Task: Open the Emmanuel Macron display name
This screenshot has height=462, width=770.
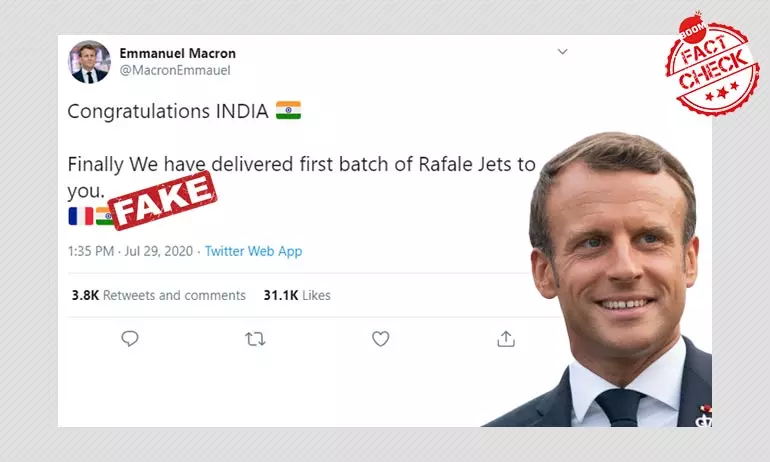Action: pyautogui.click(x=178, y=53)
